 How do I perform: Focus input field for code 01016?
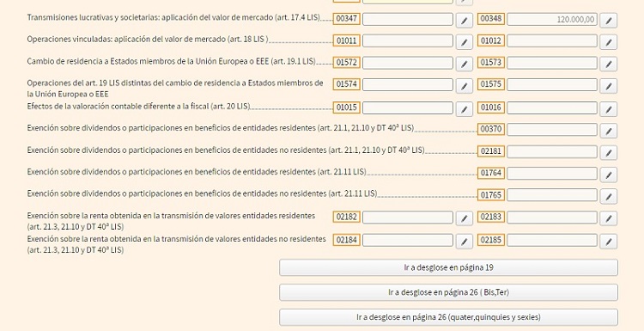tap(552, 107)
